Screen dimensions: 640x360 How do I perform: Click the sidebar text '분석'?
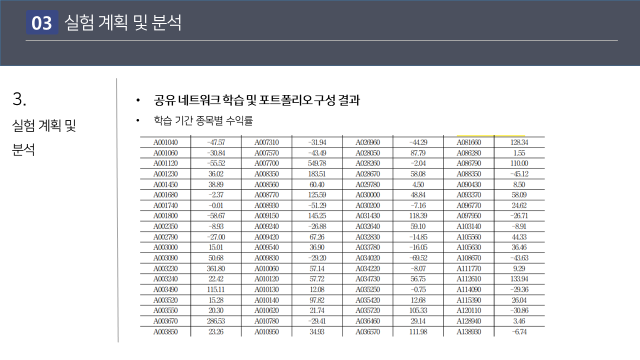tap(23, 150)
